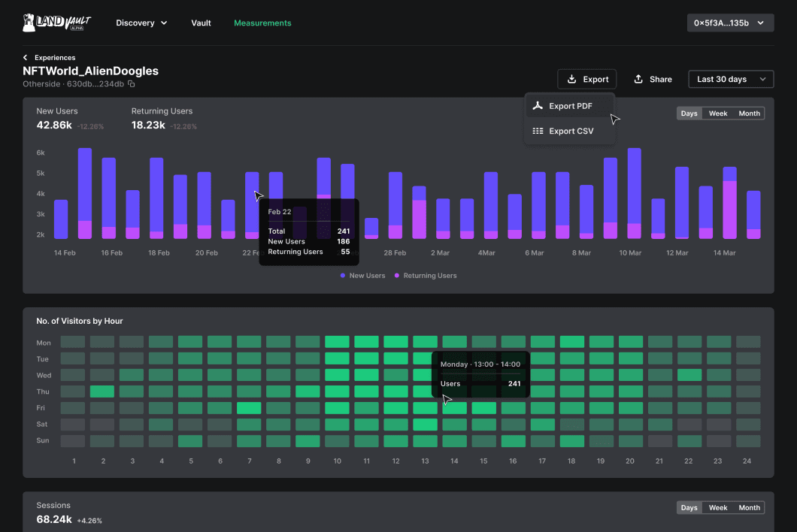Select the 14 Mar bar in users chart

pyautogui.click(x=730, y=203)
